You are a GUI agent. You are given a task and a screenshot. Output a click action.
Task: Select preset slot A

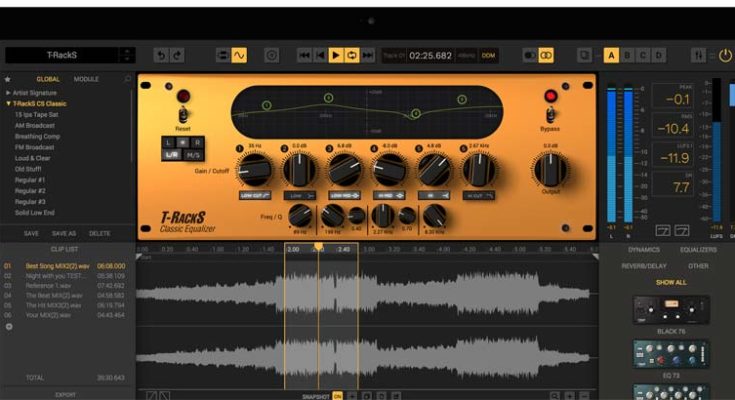tap(611, 55)
